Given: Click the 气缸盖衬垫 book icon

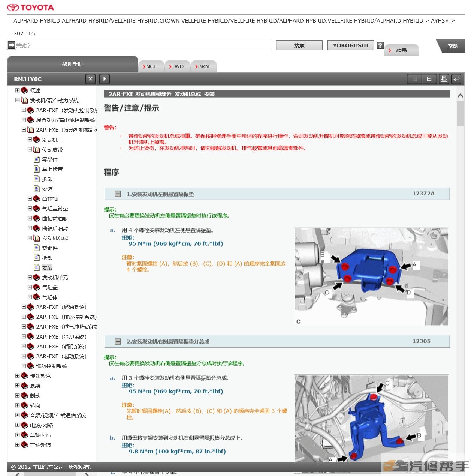Looking at the screenshot, I should pos(36,208).
